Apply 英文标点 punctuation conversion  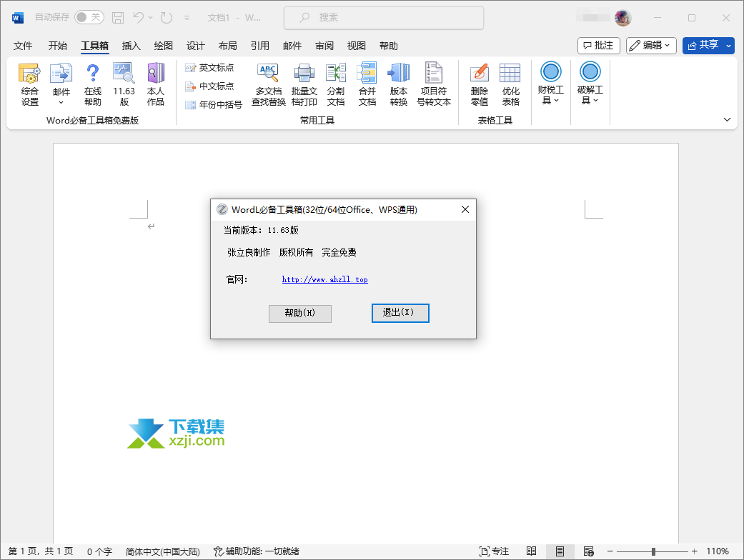pyautogui.click(x=209, y=68)
